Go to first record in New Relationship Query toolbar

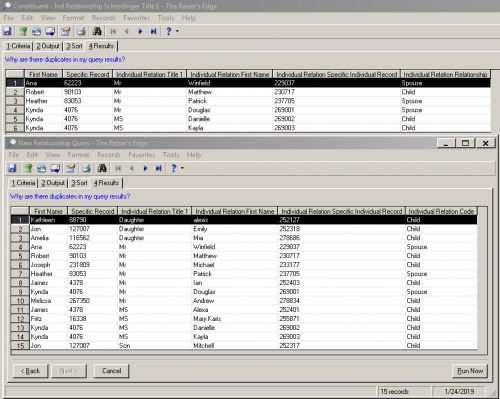pos(118,168)
